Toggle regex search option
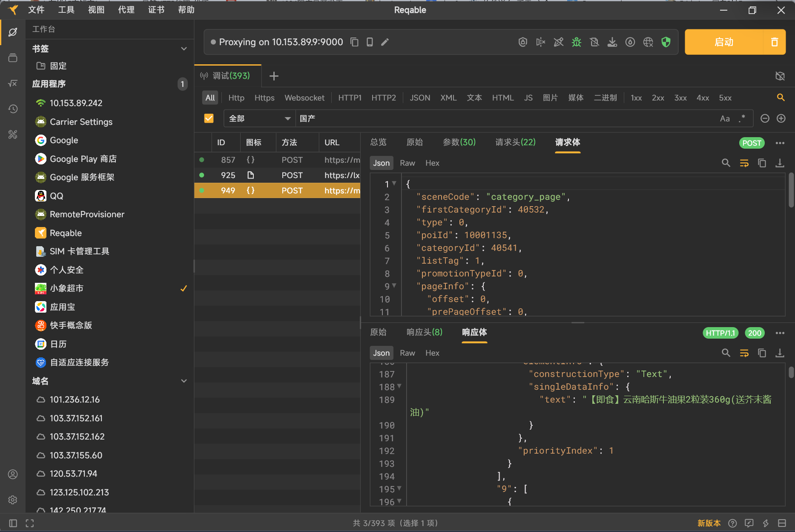The height and width of the screenshot is (532, 795). point(742,118)
